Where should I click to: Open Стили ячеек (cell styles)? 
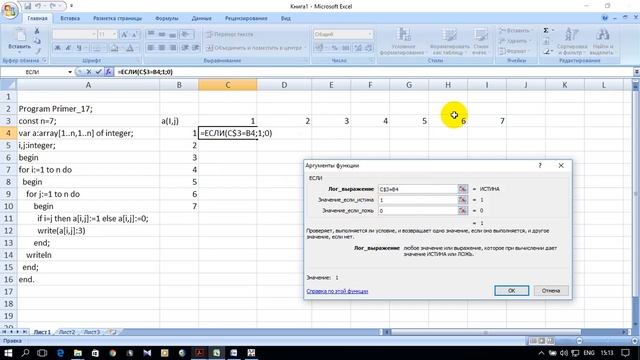coord(481,41)
